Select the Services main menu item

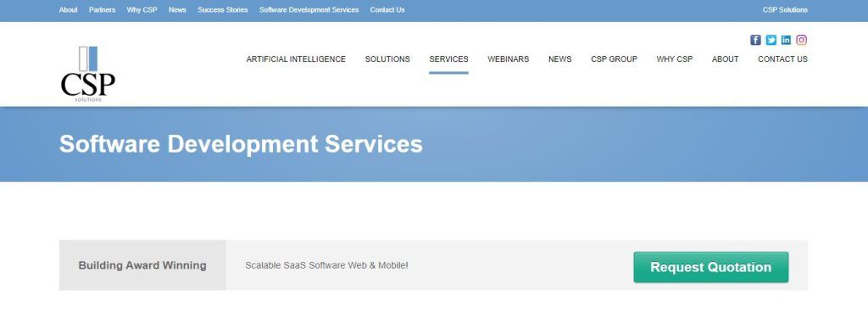click(448, 59)
